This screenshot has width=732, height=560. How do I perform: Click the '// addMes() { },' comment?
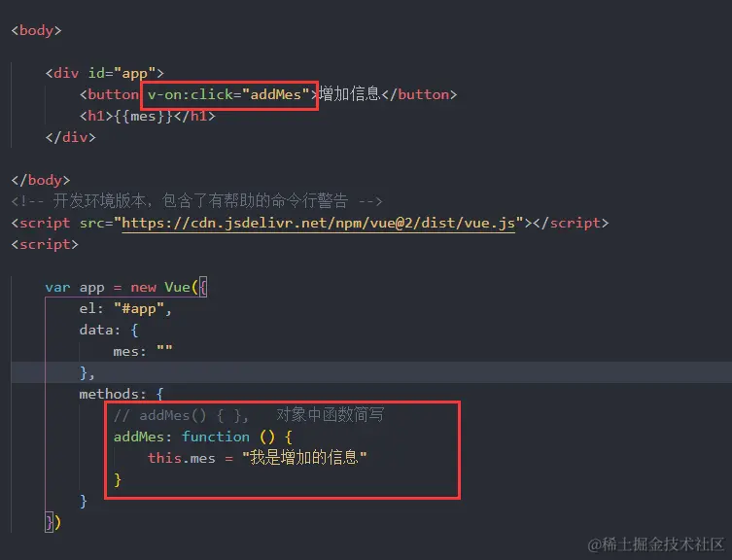tap(181, 415)
